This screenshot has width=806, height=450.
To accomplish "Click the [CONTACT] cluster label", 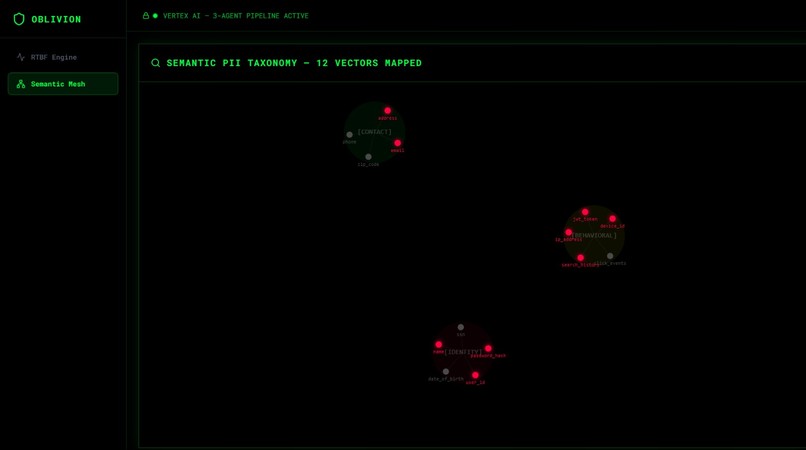I will click(375, 132).
